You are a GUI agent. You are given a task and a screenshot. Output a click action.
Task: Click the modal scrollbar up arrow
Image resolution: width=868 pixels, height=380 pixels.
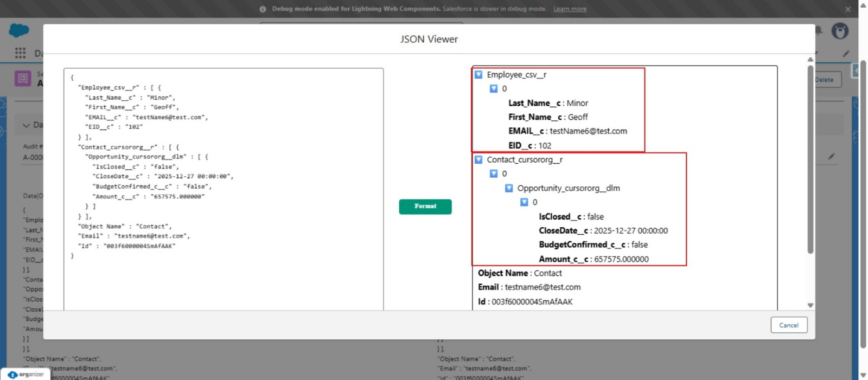810,59
